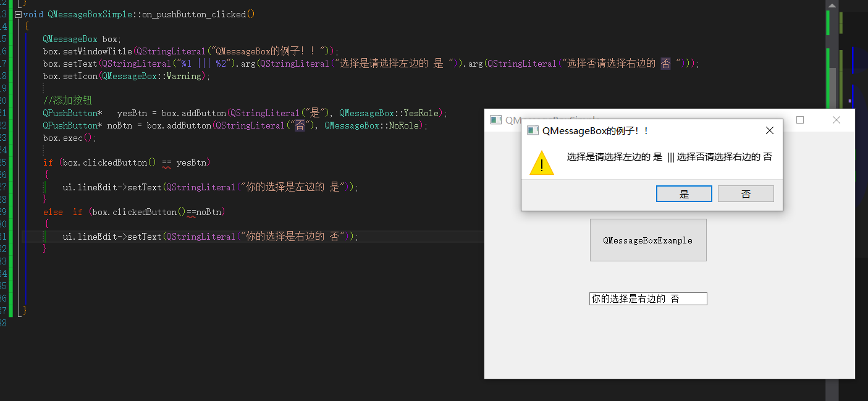Click the 是 button in the message box
868x401 pixels.
(684, 194)
